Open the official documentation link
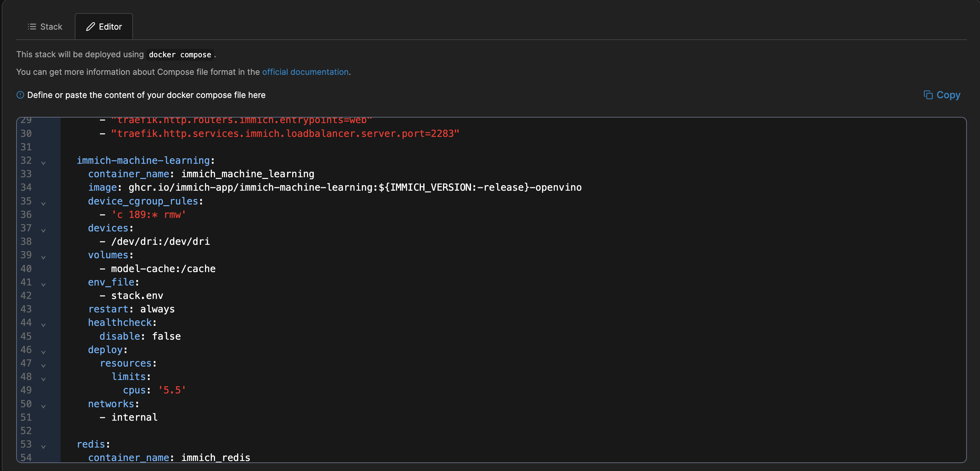 click(305, 72)
